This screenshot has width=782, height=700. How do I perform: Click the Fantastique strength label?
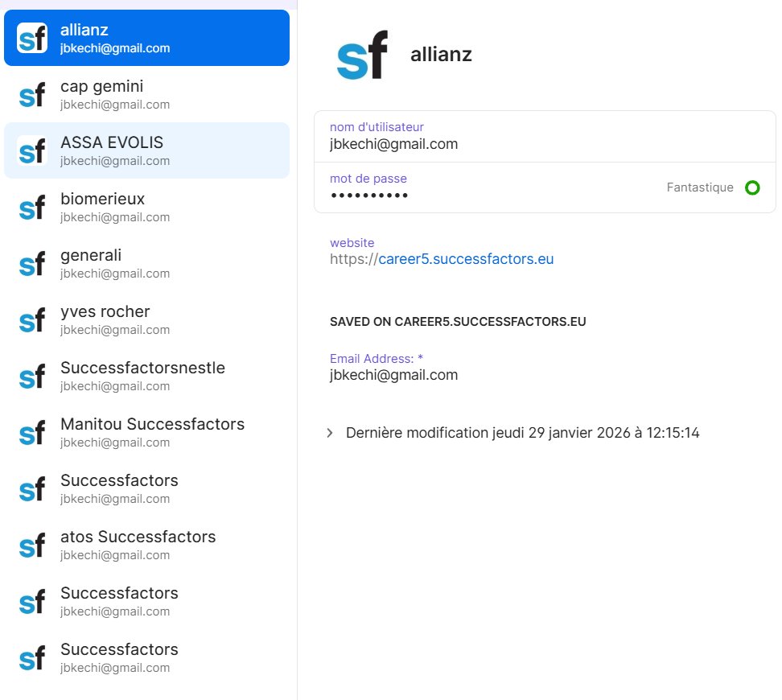pyautogui.click(x=700, y=187)
